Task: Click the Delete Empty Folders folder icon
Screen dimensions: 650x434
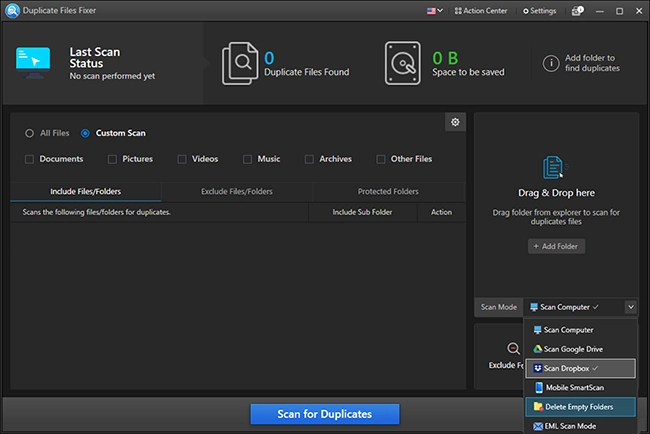Action: coord(538,407)
